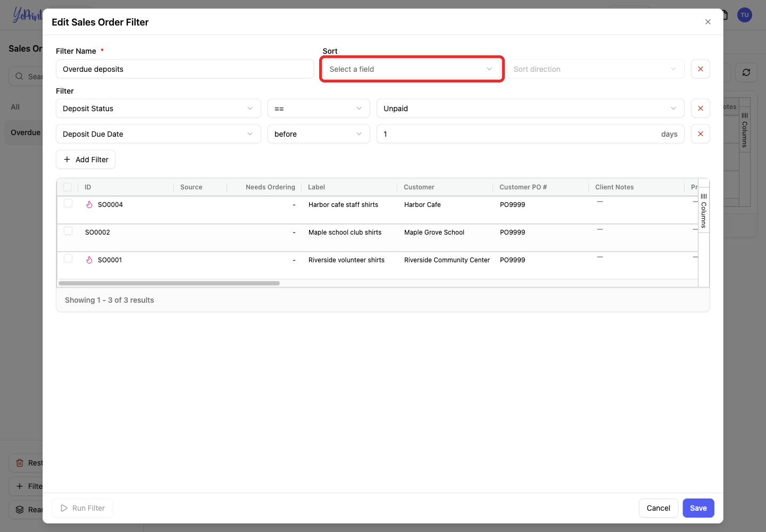The height and width of the screenshot is (532, 766).
Task: Open the Columns side panel in preview table
Action: click(703, 210)
